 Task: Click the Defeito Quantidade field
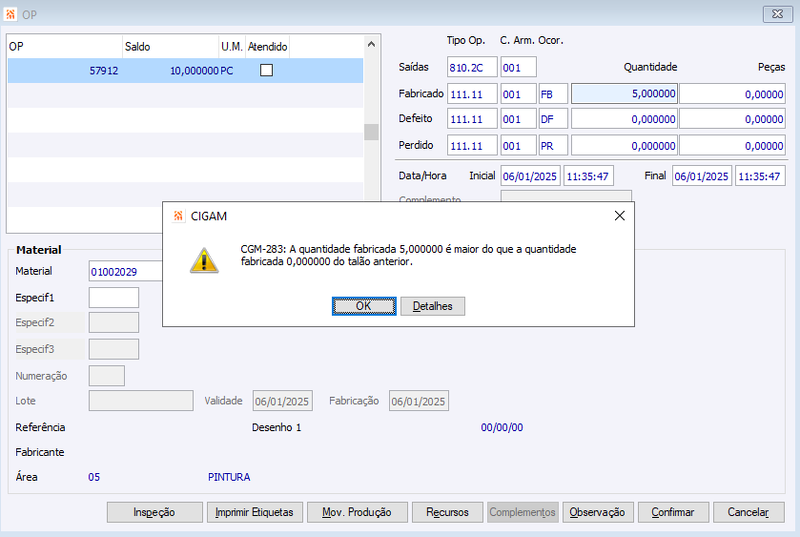coord(624,119)
